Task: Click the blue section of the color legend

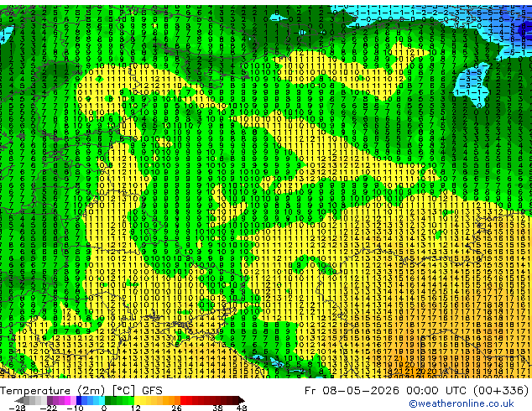Action: point(91,400)
